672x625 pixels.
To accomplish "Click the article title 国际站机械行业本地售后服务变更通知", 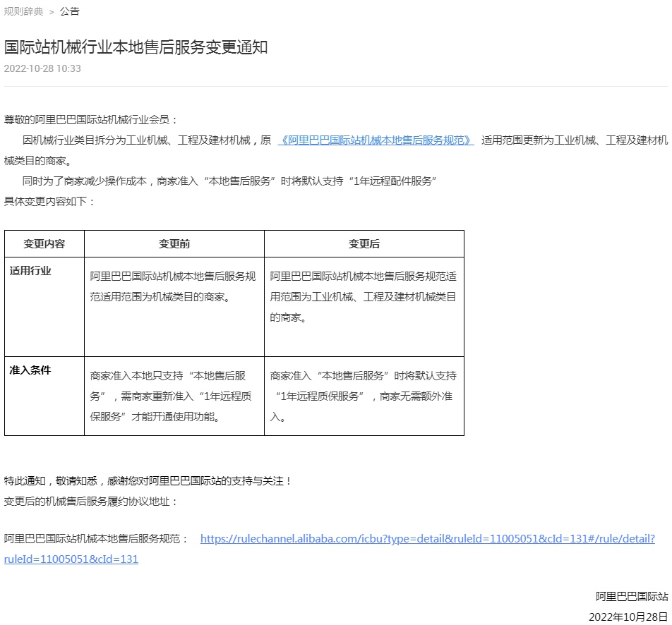I will click(136, 47).
